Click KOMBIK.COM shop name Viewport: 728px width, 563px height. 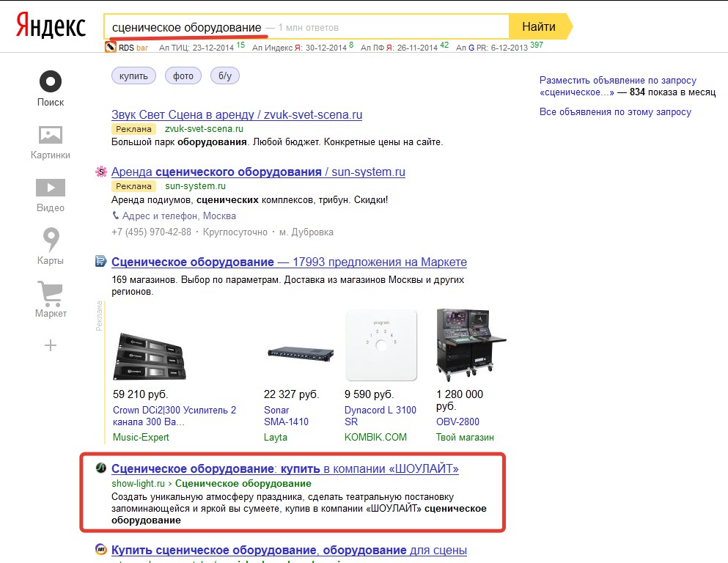coord(375,437)
